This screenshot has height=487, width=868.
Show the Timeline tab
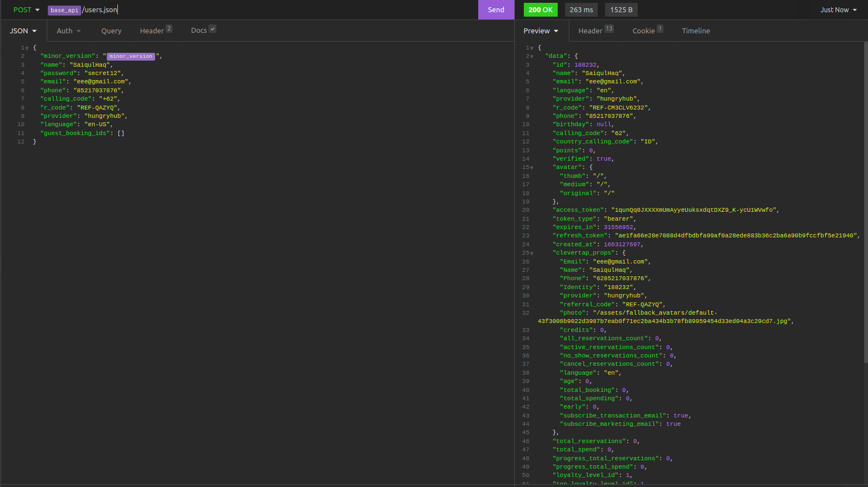696,31
